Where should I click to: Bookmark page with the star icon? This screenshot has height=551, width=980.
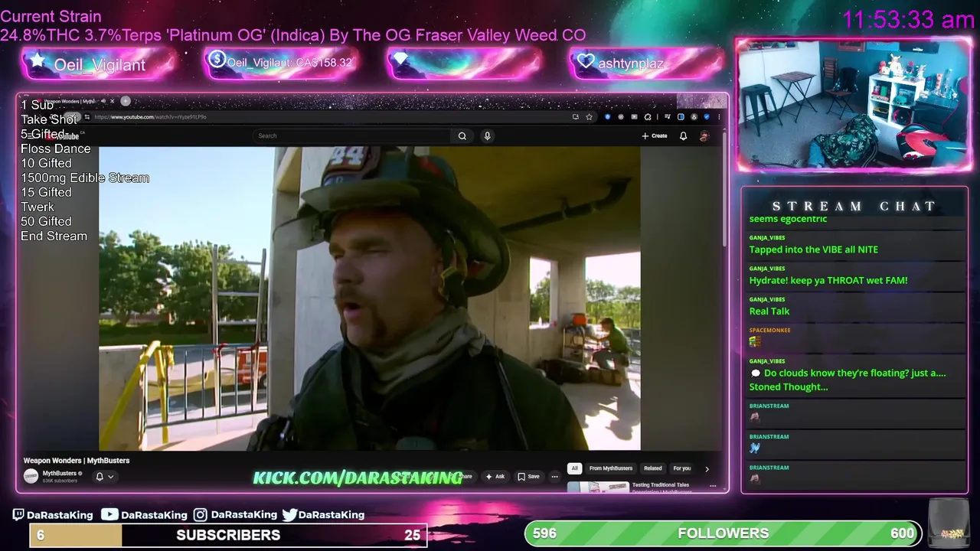point(589,117)
